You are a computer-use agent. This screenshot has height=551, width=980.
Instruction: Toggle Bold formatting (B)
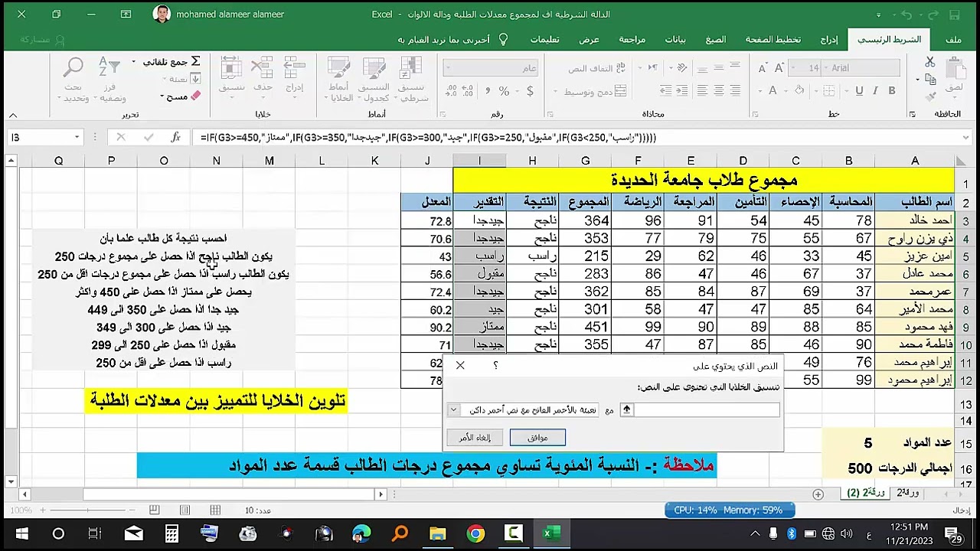click(x=892, y=90)
